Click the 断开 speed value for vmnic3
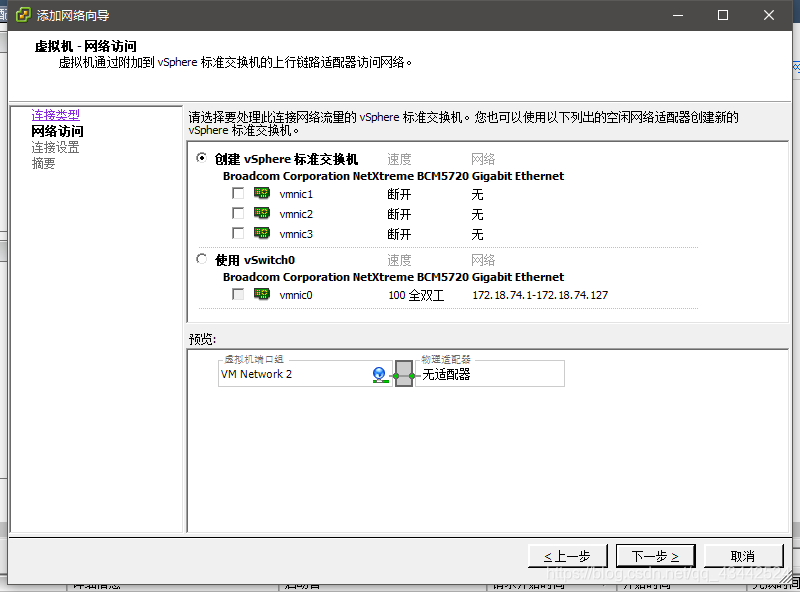800x592 pixels. pos(399,234)
